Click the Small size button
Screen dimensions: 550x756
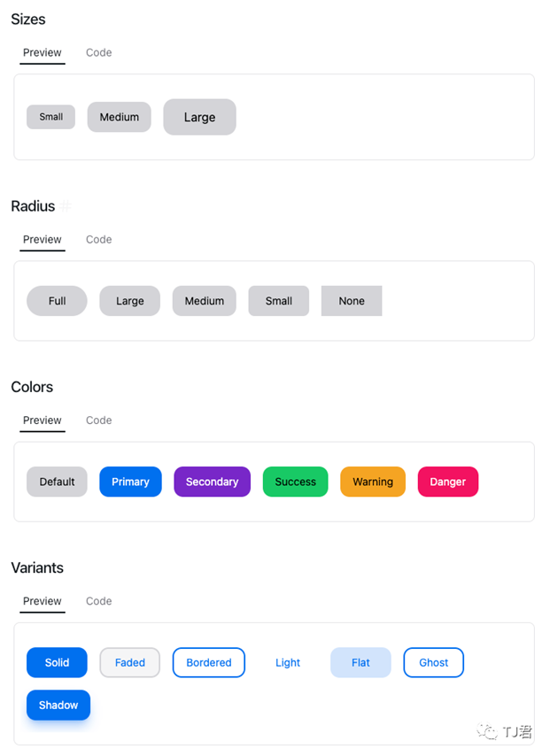[50, 117]
